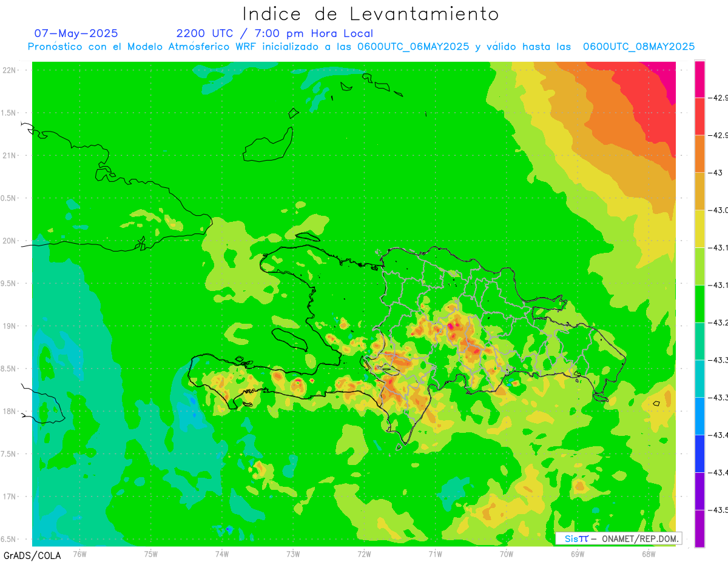Click the 'ONAMET/REP.DOM.' source label
The image size is (728, 562).
[x=639, y=538]
